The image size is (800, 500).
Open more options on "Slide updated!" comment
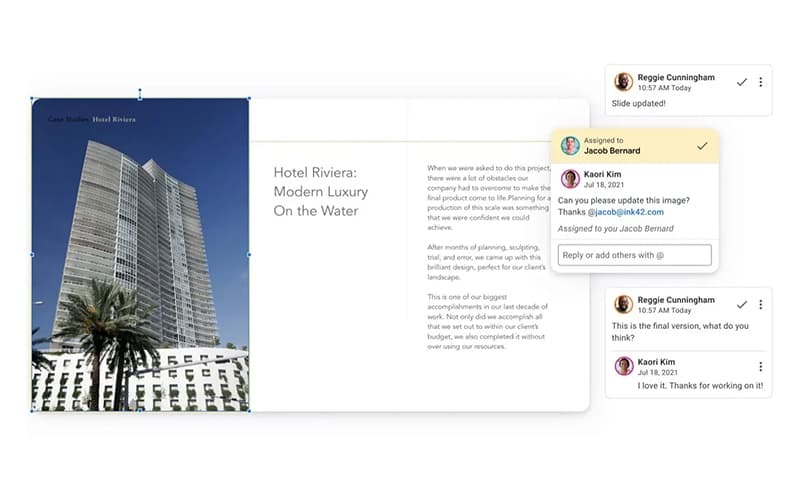pyautogui.click(x=760, y=82)
